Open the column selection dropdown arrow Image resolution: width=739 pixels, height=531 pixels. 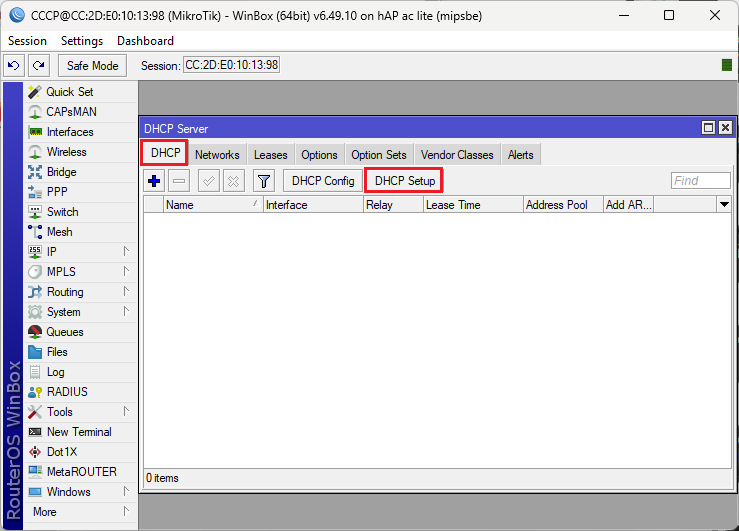[x=724, y=204]
